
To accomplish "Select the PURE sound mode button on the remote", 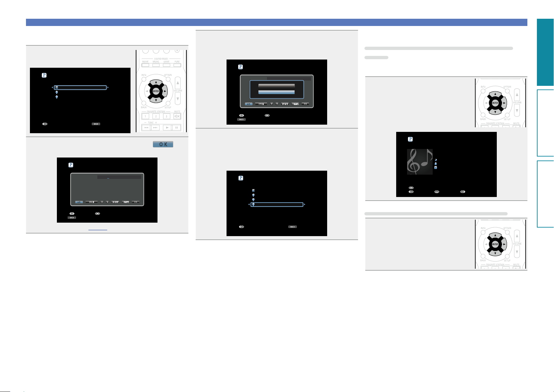I will pyautogui.click(x=177, y=65).
